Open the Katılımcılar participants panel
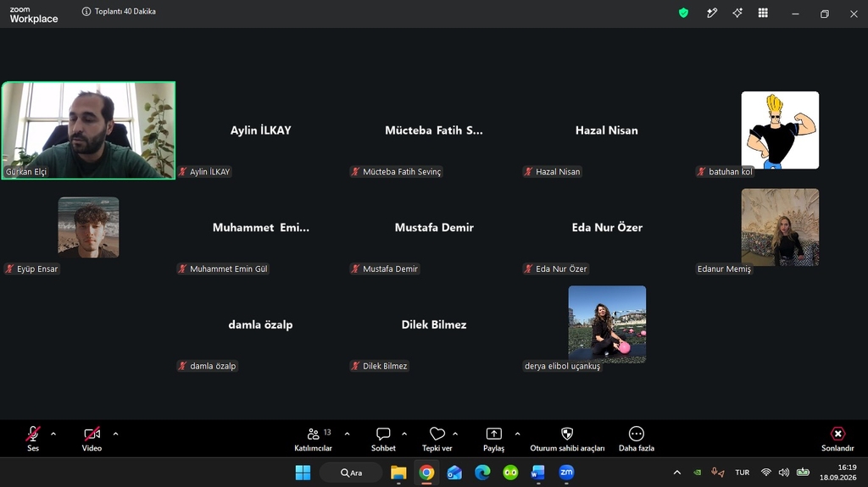This screenshot has width=868, height=487. (314, 439)
